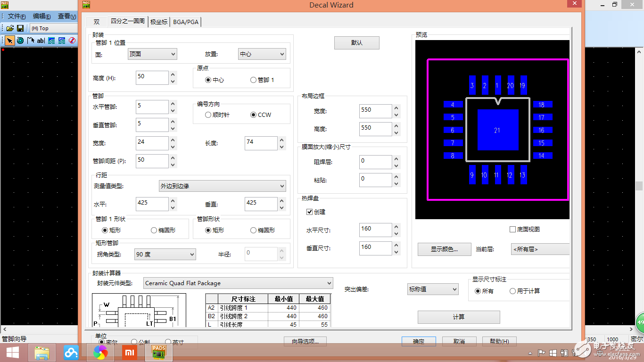Switch to the 极坐标 tab

click(159, 22)
